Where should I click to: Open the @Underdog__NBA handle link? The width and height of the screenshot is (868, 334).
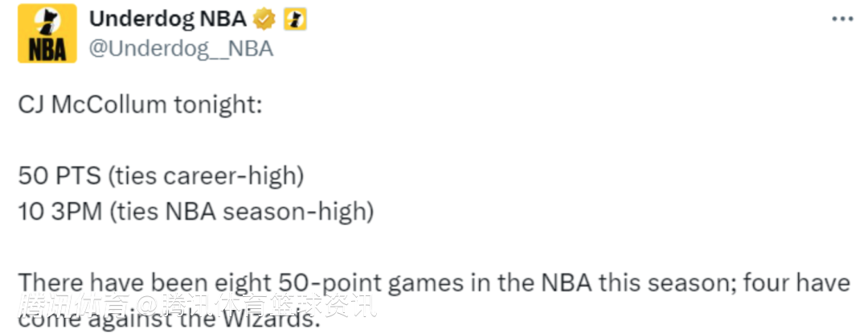click(180, 48)
